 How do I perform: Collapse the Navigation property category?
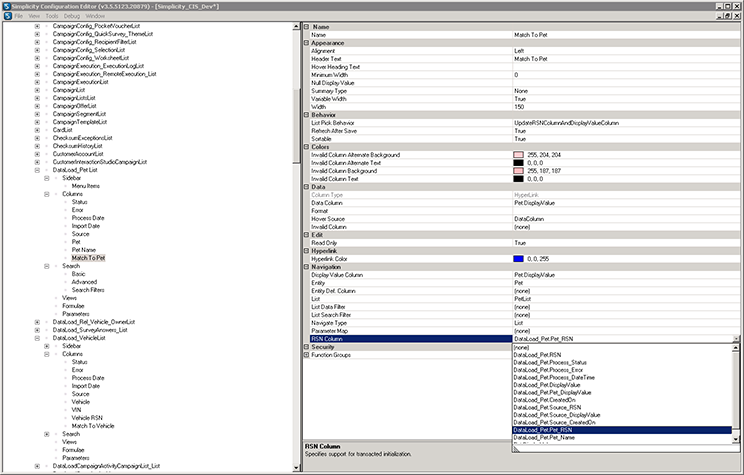point(307,267)
